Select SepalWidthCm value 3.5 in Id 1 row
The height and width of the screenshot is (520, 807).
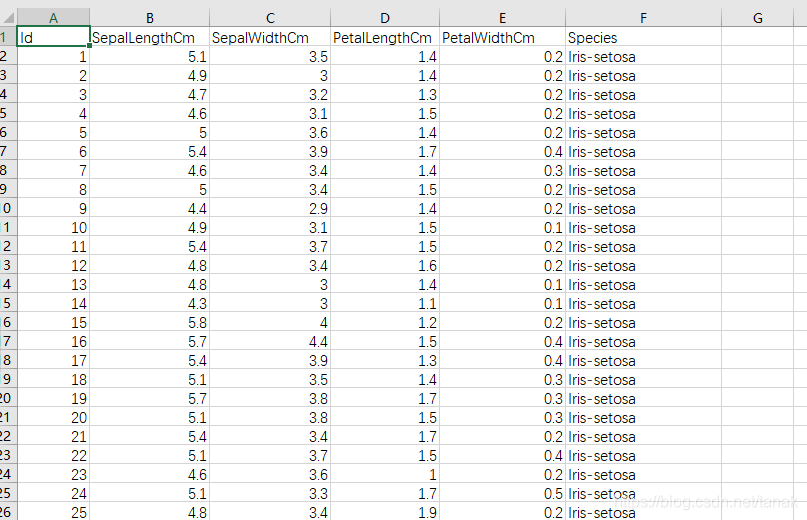pos(270,56)
